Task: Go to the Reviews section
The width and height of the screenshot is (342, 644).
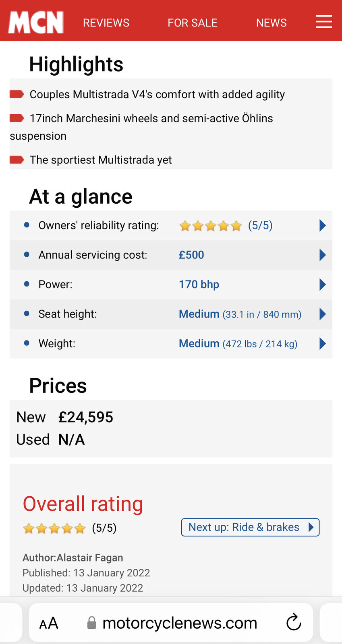Action: [x=106, y=23]
